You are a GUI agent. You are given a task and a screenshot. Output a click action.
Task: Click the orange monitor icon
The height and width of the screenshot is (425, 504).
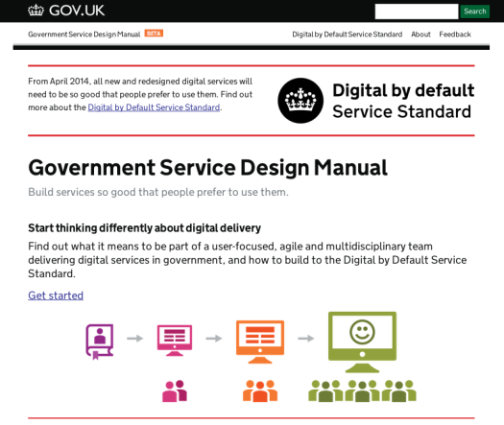click(260, 342)
